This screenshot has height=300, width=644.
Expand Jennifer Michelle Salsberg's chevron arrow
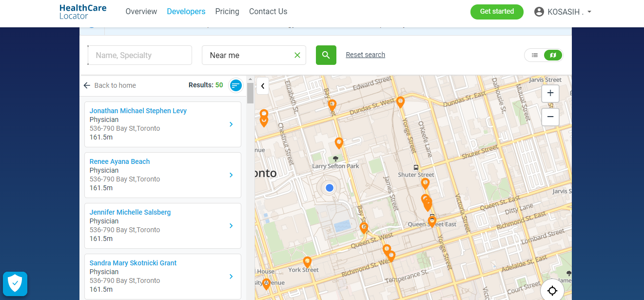point(231,226)
